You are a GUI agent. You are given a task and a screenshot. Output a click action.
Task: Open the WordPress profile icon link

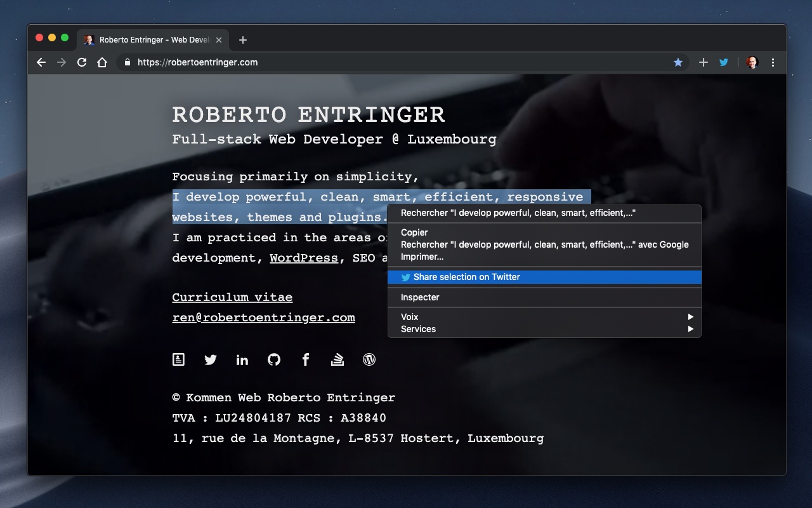369,359
